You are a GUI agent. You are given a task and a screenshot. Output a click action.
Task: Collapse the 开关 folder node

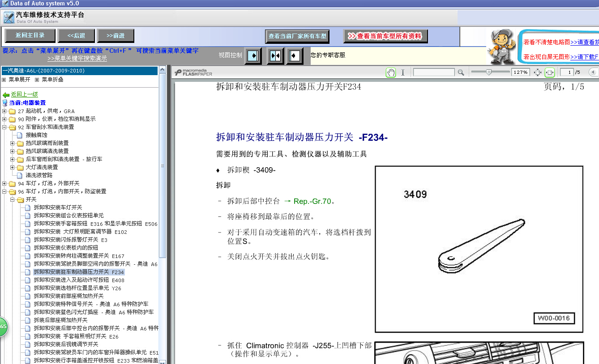(x=13, y=200)
